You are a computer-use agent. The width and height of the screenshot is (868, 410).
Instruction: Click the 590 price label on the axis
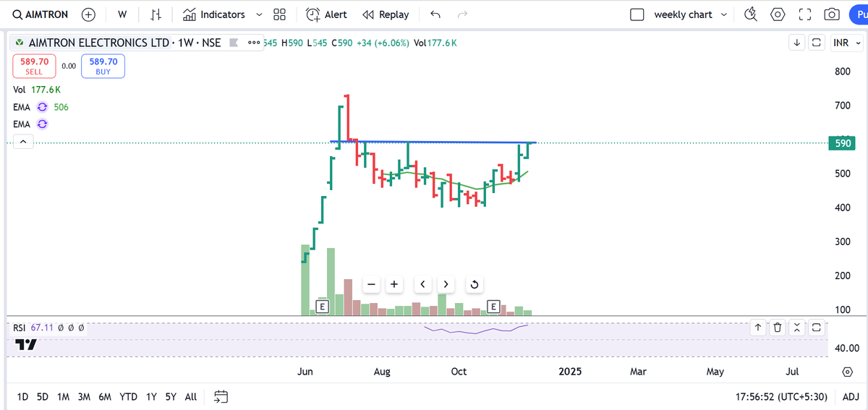843,143
